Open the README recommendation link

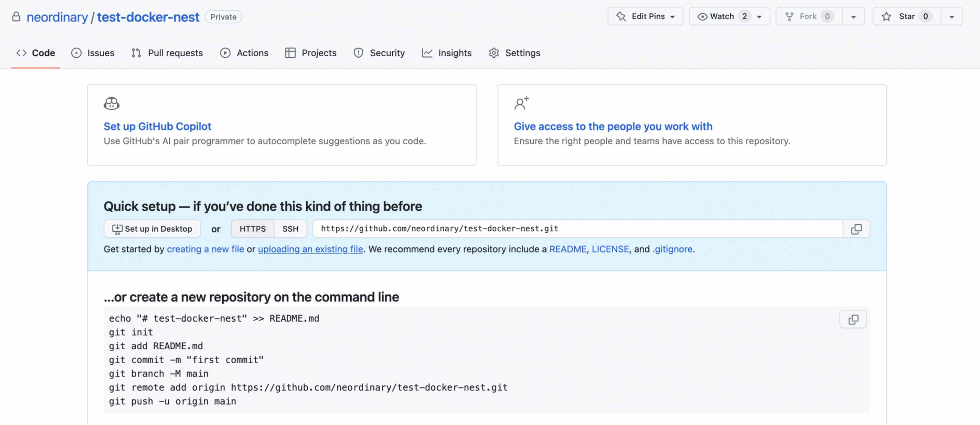coord(568,249)
